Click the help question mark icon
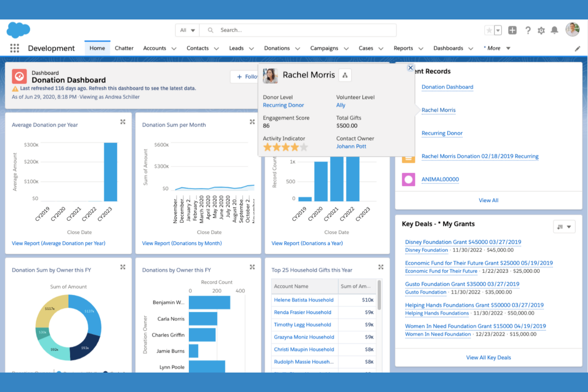Viewport: 588px width, 392px height. 528,30
